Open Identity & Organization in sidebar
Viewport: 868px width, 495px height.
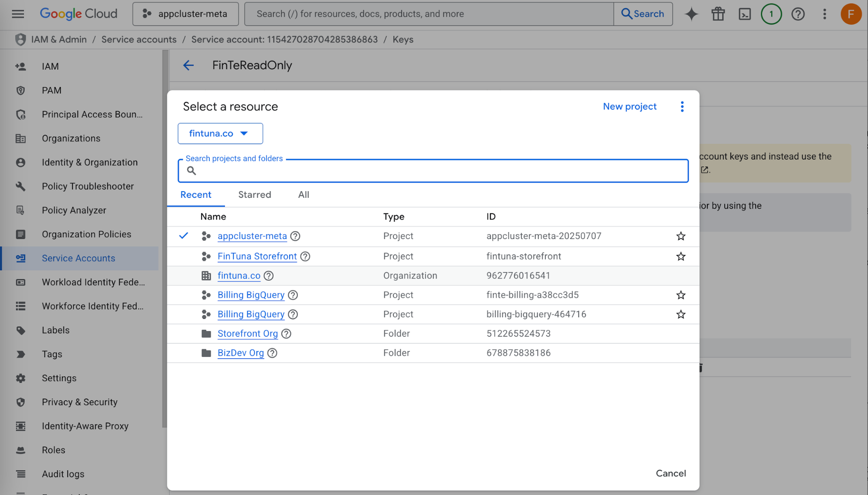[x=79, y=163]
